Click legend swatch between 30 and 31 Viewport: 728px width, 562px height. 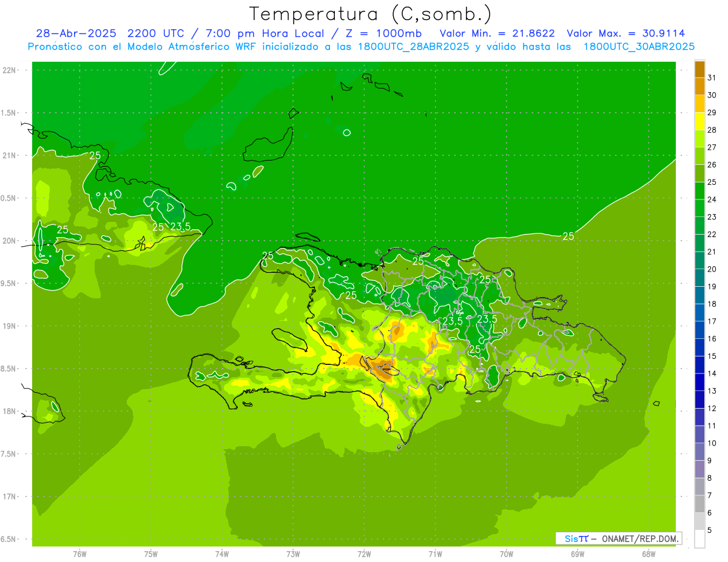[699, 86]
